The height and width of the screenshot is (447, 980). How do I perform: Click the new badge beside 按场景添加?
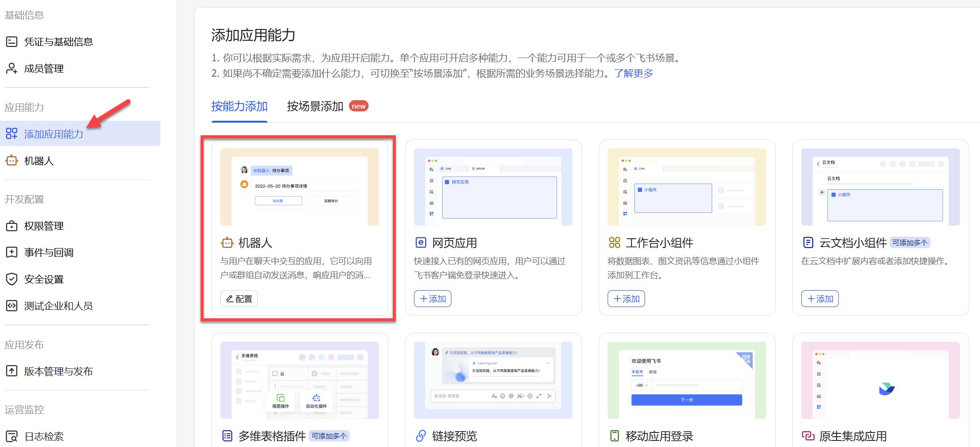pyautogui.click(x=359, y=106)
